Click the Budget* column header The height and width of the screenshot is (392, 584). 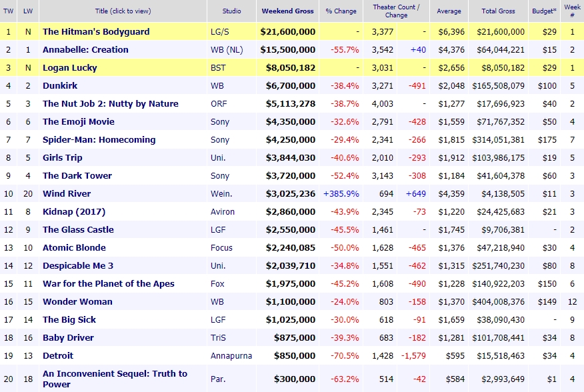pos(544,11)
